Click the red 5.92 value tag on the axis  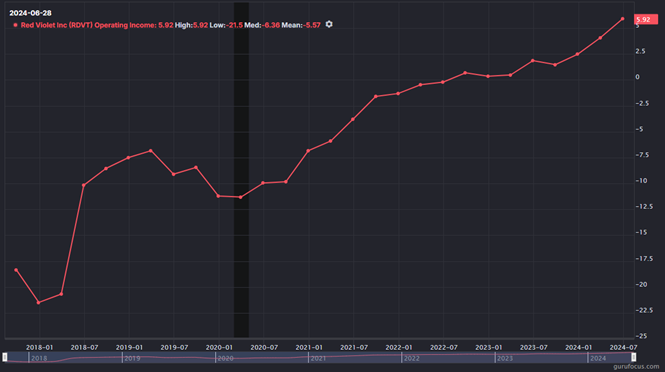(645, 20)
